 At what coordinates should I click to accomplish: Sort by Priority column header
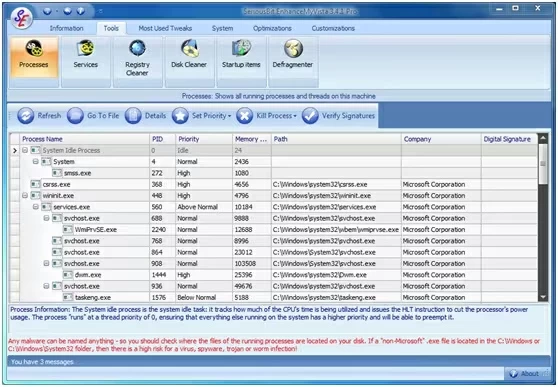(204, 139)
